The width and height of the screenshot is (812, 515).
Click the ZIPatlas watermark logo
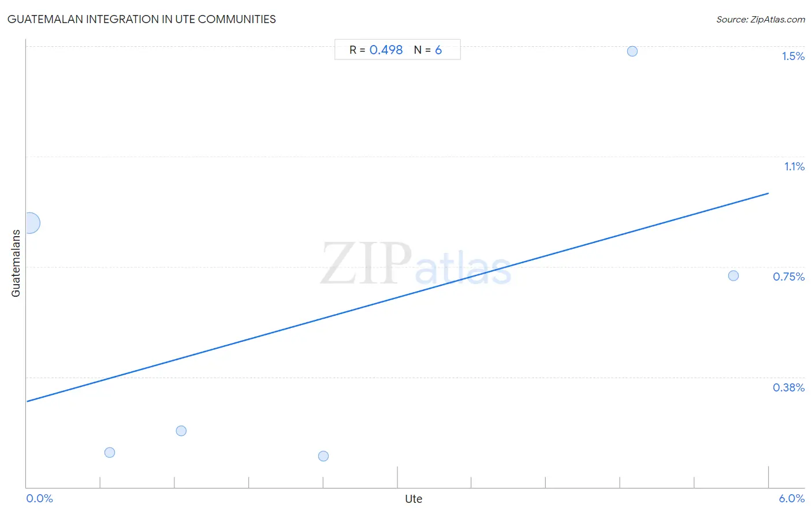click(x=416, y=264)
